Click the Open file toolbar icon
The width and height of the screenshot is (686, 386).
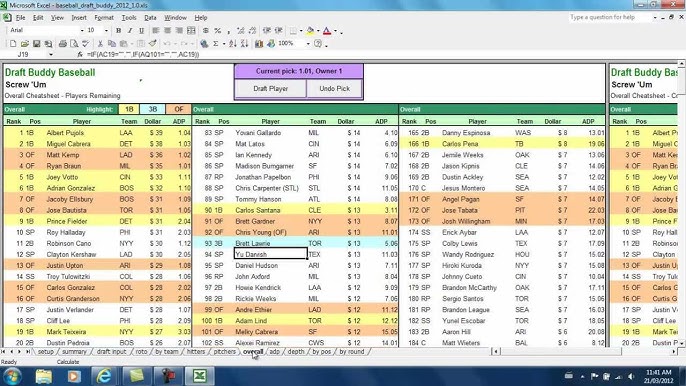click(x=24, y=43)
